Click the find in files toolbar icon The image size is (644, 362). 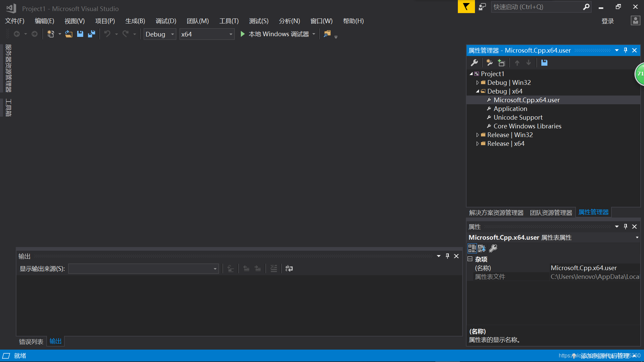pyautogui.click(x=327, y=34)
